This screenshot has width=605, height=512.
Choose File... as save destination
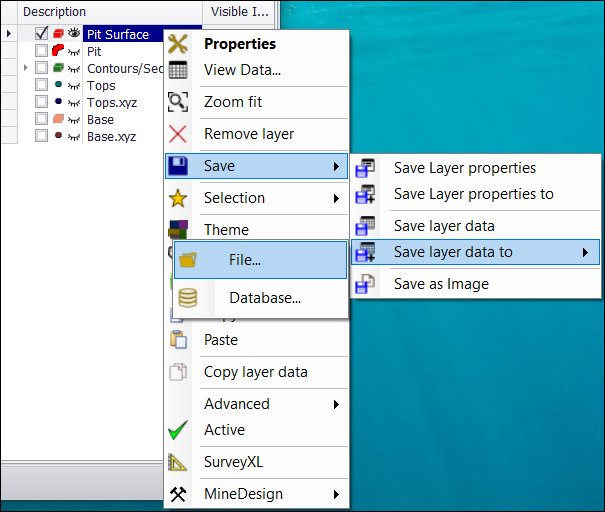click(x=244, y=260)
